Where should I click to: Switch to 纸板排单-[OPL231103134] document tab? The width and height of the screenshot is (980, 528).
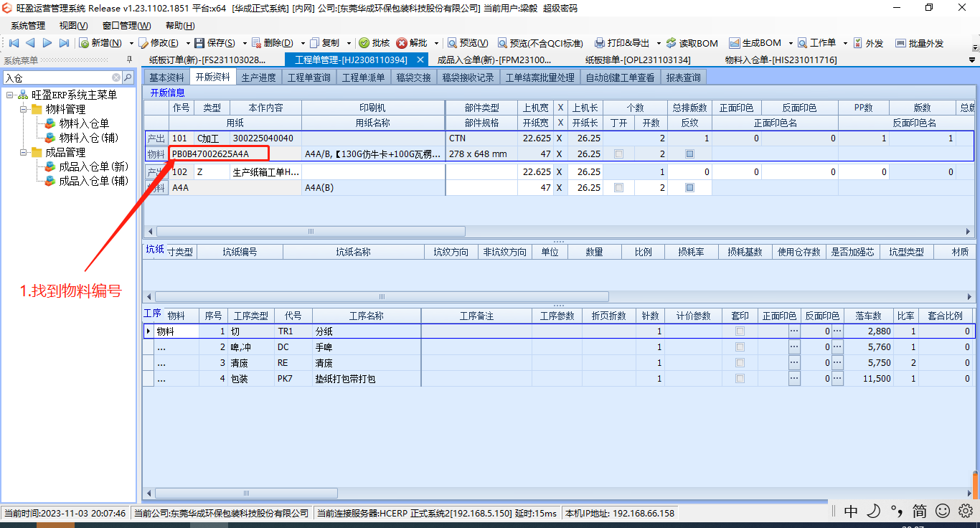click(x=638, y=60)
